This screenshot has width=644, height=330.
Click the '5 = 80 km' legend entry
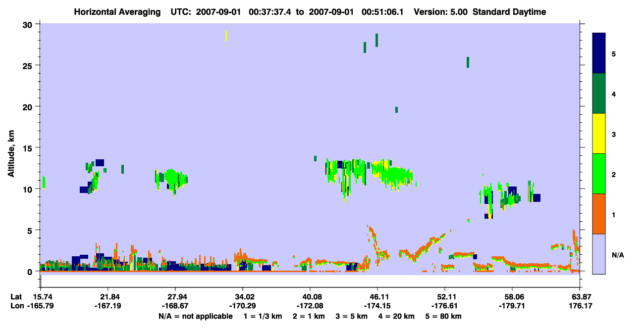[x=444, y=316]
